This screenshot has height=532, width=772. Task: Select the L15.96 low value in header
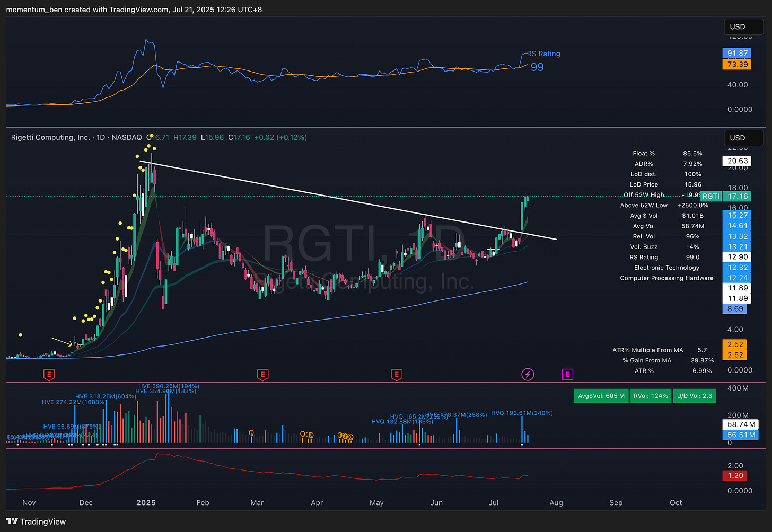click(212, 137)
